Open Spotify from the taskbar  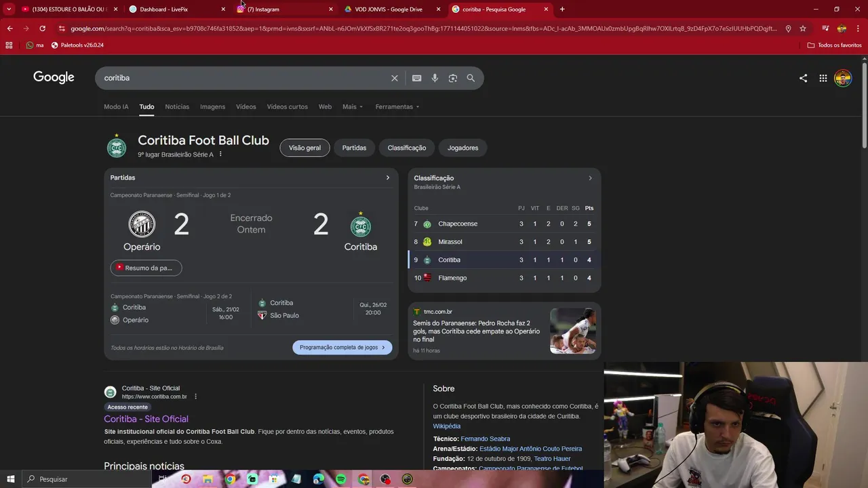pos(341,479)
